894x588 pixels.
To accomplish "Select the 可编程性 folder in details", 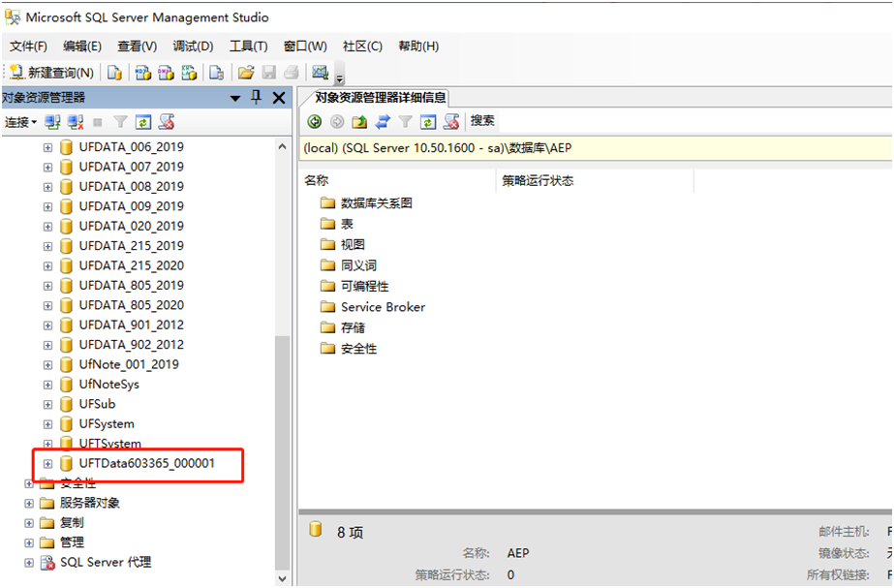I will 365,287.
